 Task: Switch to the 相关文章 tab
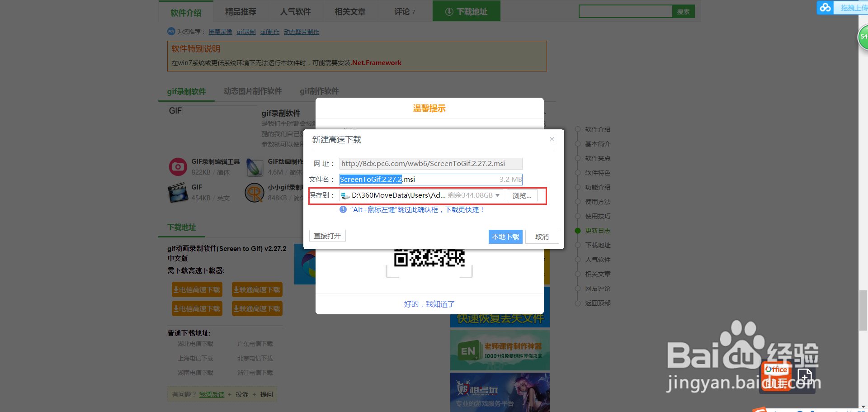point(350,11)
